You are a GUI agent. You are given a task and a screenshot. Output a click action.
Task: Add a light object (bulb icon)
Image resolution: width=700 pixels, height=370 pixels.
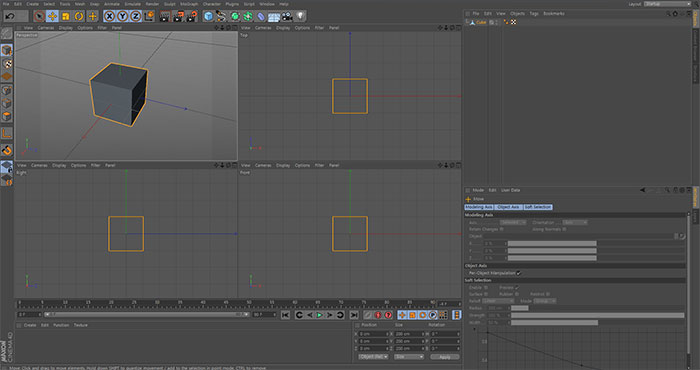tap(300, 17)
